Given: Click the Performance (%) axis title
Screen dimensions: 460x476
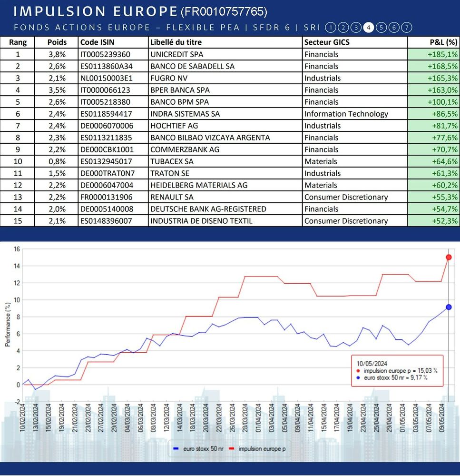Looking at the screenshot, I should [x=8, y=325].
